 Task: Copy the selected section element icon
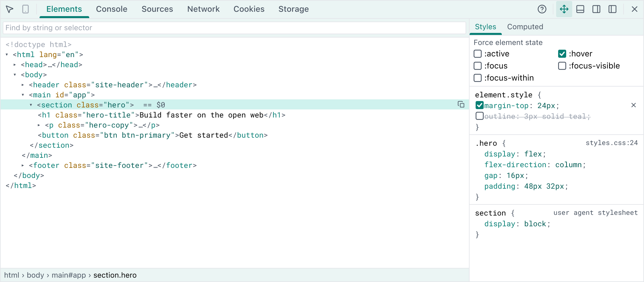tap(461, 104)
